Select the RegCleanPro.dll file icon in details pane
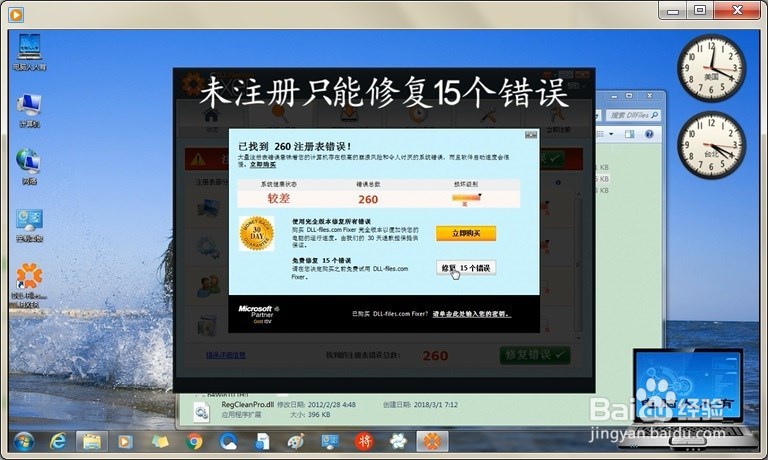This screenshot has width=768, height=460. tap(201, 412)
